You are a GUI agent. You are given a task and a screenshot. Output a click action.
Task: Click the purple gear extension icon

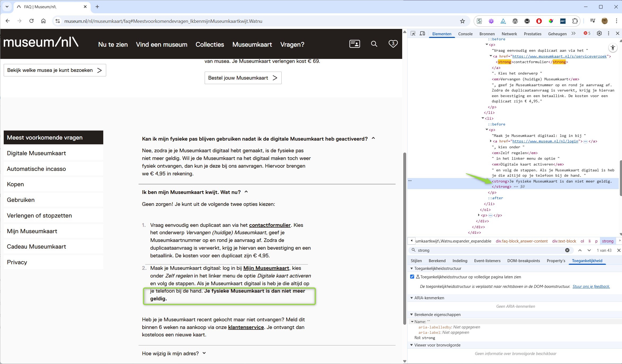(x=491, y=21)
